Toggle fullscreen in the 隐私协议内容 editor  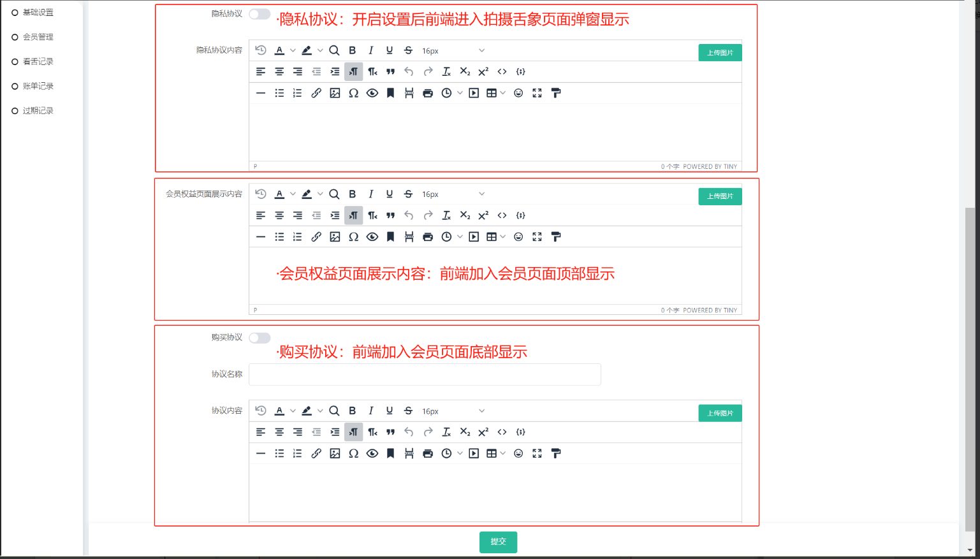537,93
